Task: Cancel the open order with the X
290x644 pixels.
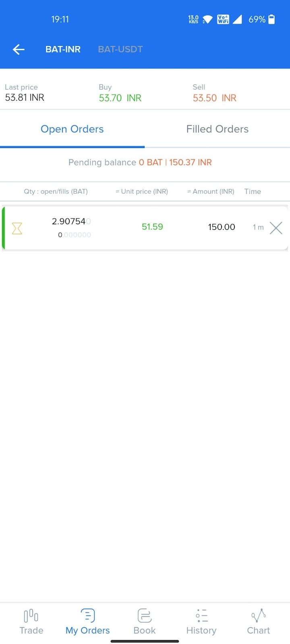Action: pos(276,228)
